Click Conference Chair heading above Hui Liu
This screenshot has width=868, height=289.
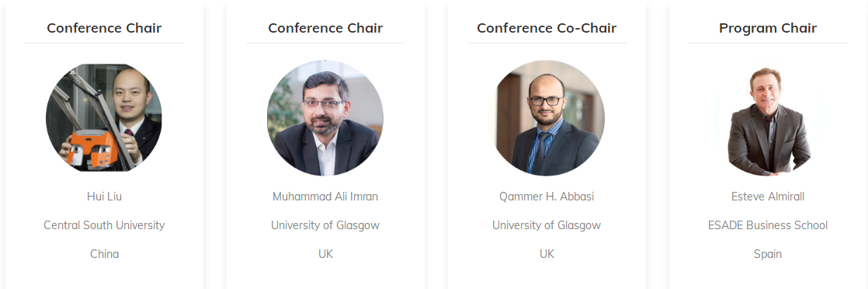pos(104,28)
